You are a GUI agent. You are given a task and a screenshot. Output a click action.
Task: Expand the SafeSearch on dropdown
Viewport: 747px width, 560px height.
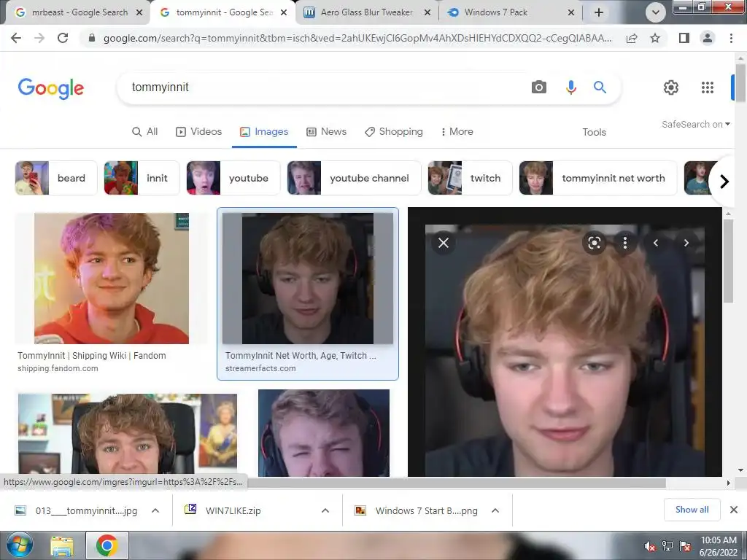(x=695, y=124)
